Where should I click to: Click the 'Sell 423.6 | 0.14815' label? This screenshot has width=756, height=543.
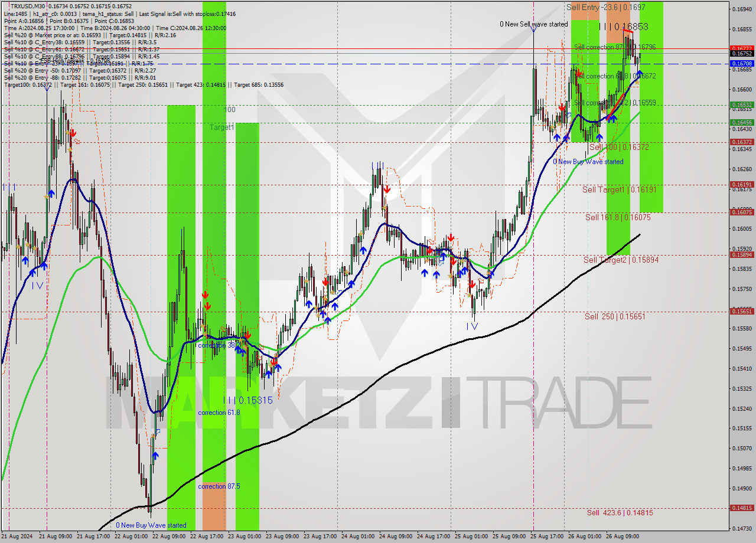[620, 512]
